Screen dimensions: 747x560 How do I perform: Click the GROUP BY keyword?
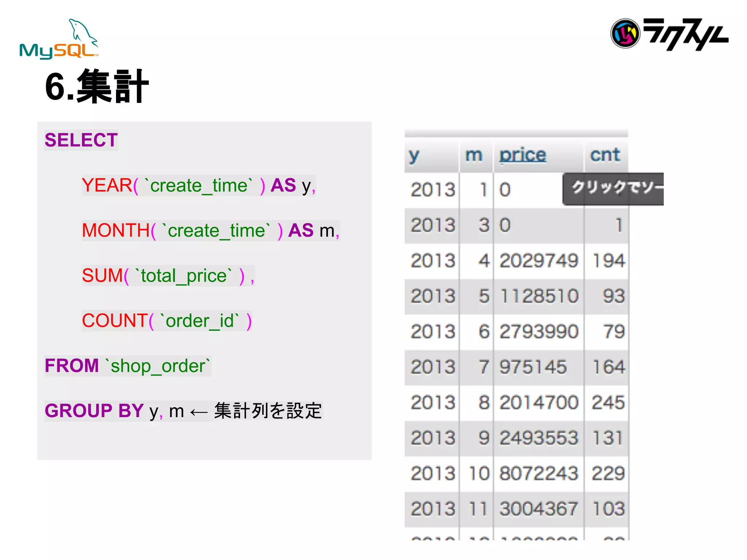pyautogui.click(x=94, y=411)
